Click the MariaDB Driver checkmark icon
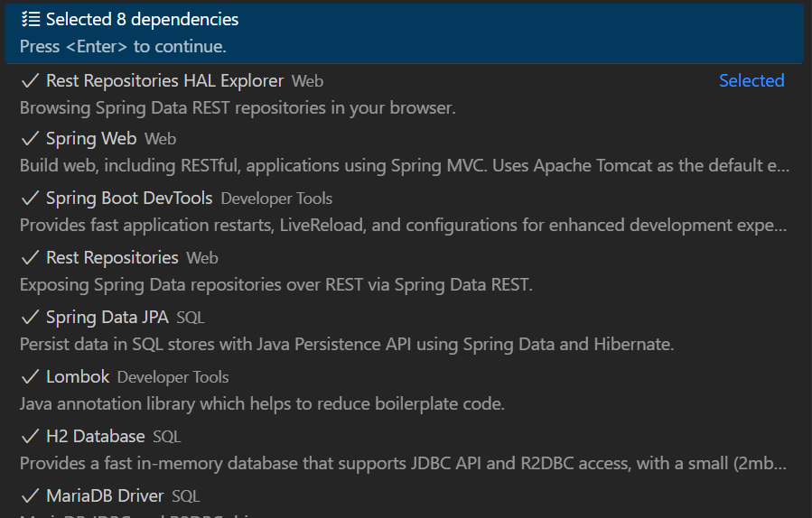The height and width of the screenshot is (518, 812). point(30,496)
